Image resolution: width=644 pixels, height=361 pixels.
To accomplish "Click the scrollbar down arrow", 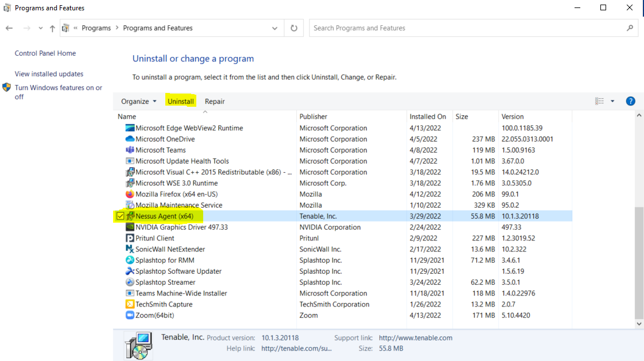I will [639, 324].
